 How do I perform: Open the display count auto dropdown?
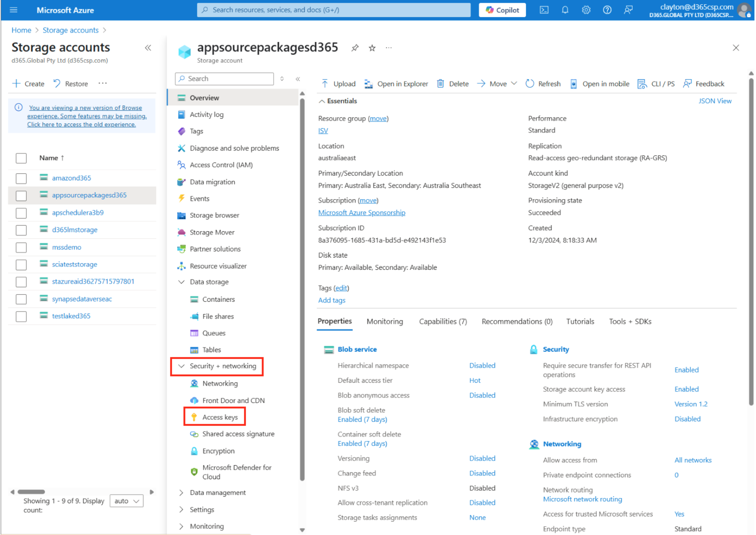point(126,501)
